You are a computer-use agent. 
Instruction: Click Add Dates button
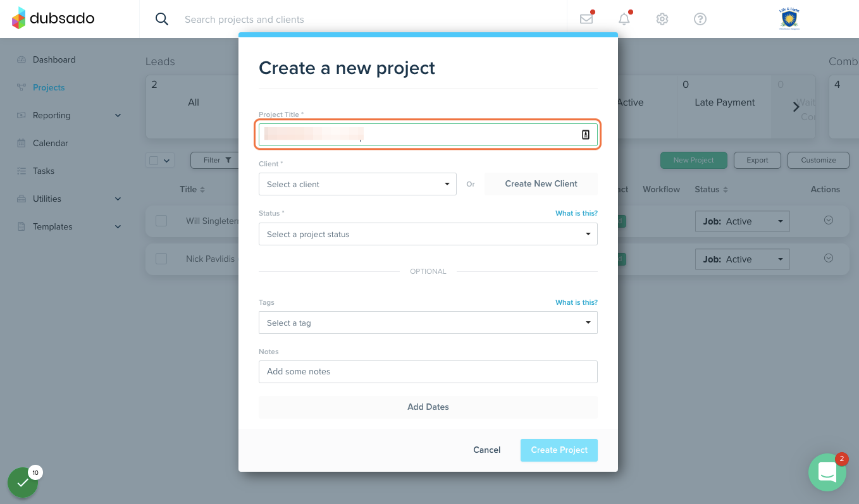(428, 407)
